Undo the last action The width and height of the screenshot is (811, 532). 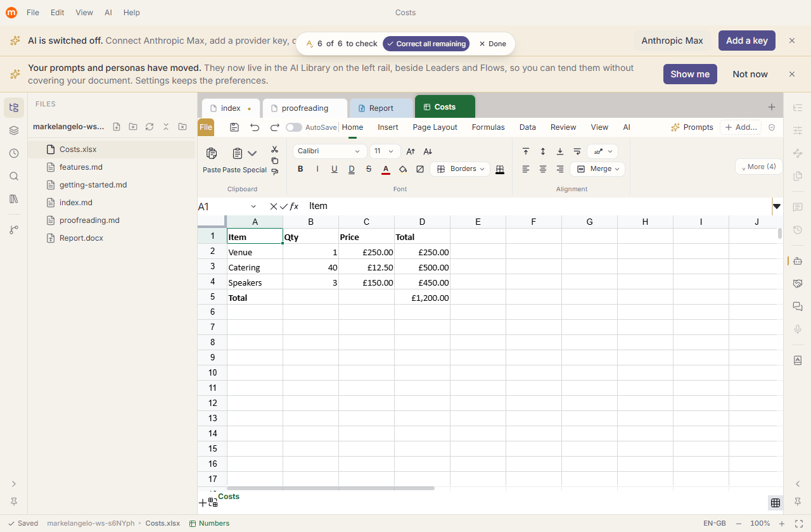pyautogui.click(x=255, y=127)
